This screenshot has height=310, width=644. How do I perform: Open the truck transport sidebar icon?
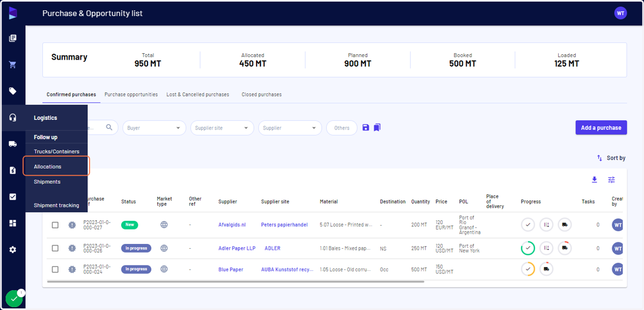(13, 143)
